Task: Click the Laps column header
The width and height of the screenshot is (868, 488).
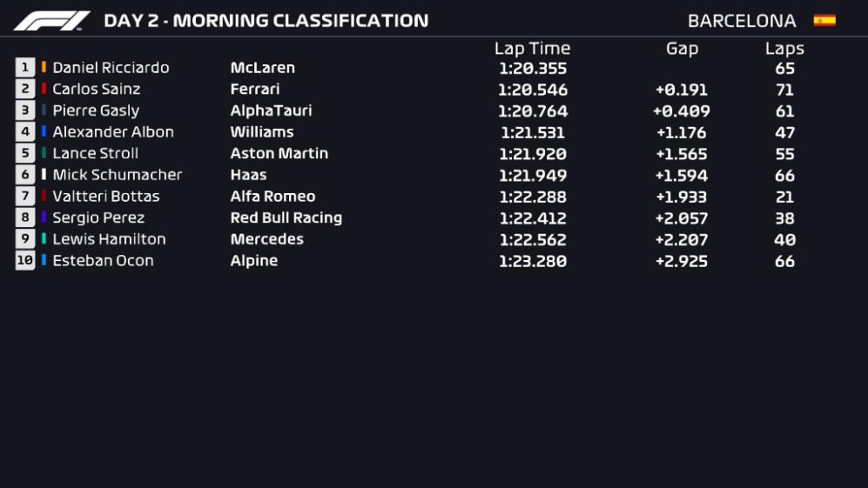Action: tap(784, 49)
